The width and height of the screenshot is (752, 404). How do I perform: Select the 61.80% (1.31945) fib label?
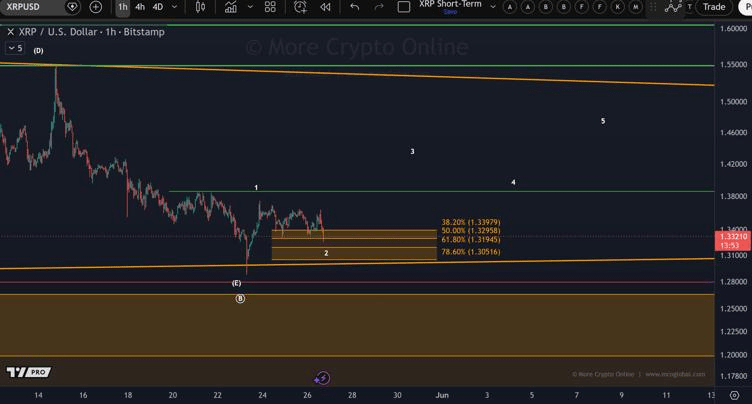pyautogui.click(x=470, y=239)
